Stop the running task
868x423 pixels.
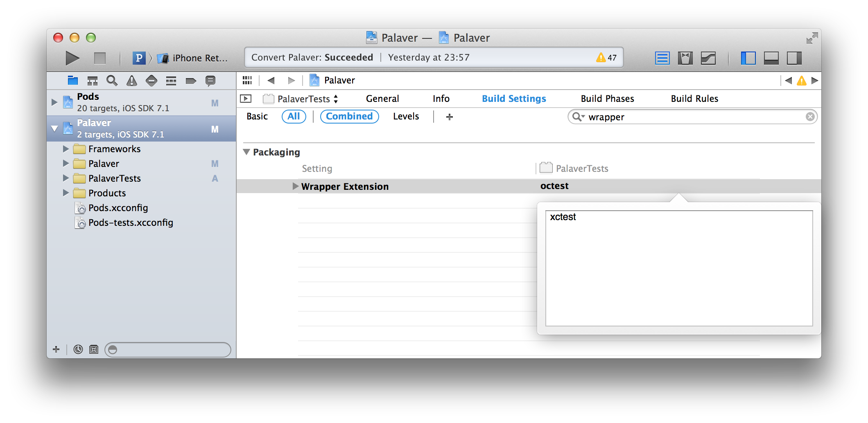coord(99,58)
